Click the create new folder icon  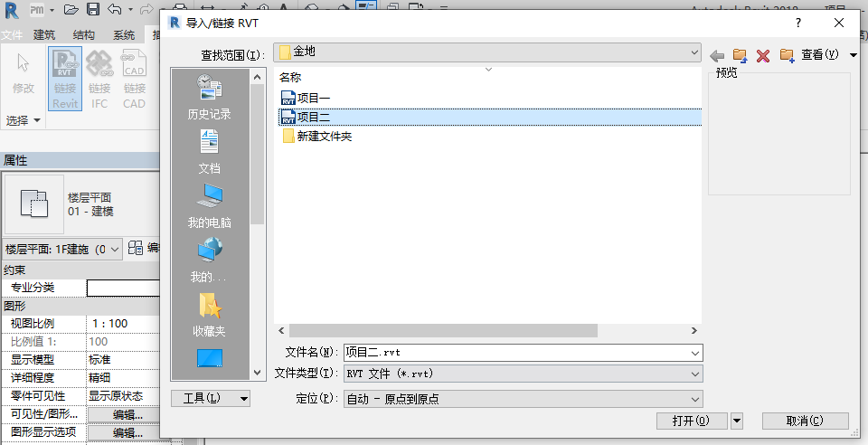coord(788,55)
